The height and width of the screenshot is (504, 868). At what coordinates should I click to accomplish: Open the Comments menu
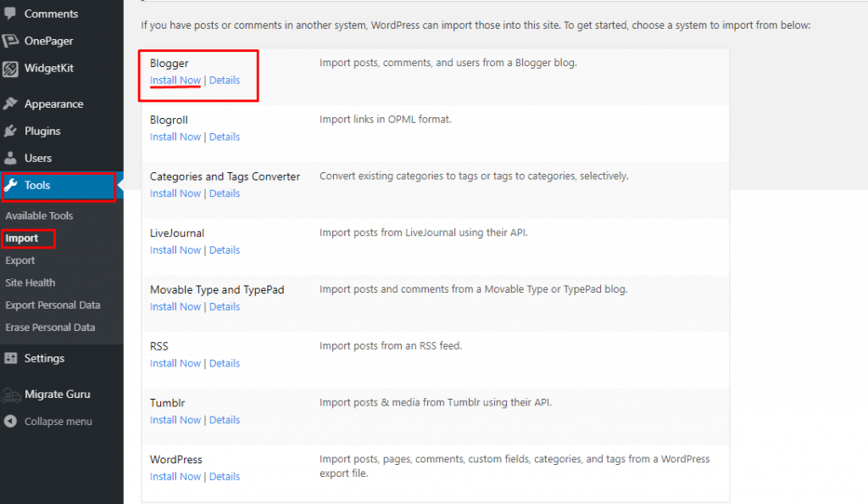51,14
